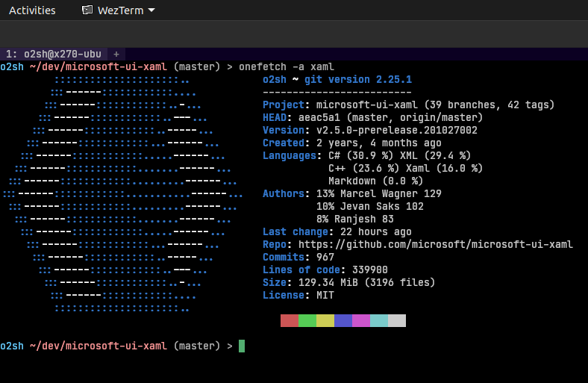The height and width of the screenshot is (383, 588).
Task: Click the light gray color swatch
Action: click(x=397, y=321)
